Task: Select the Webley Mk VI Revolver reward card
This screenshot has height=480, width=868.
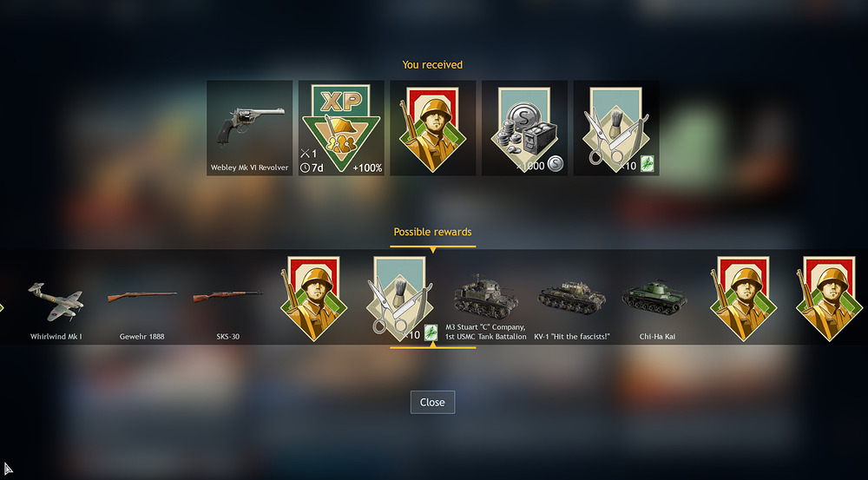Action: (250, 128)
